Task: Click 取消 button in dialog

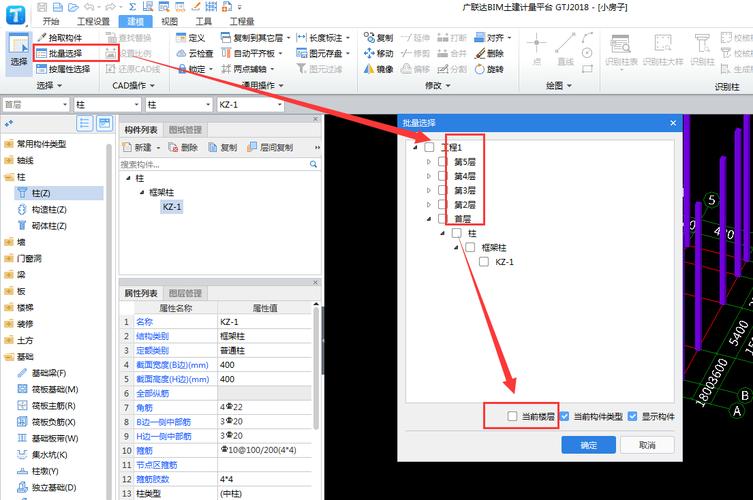Action: point(647,445)
